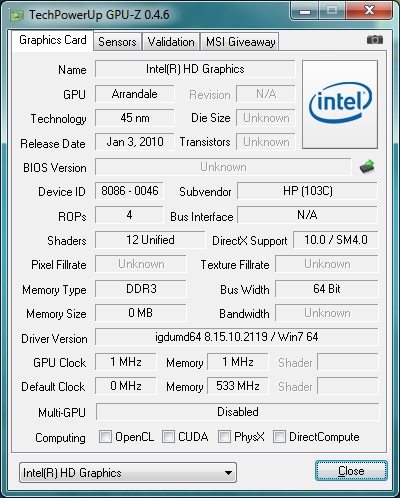Image resolution: width=400 pixels, height=498 pixels.
Task: Click the Release Date label
Action: (x=53, y=144)
